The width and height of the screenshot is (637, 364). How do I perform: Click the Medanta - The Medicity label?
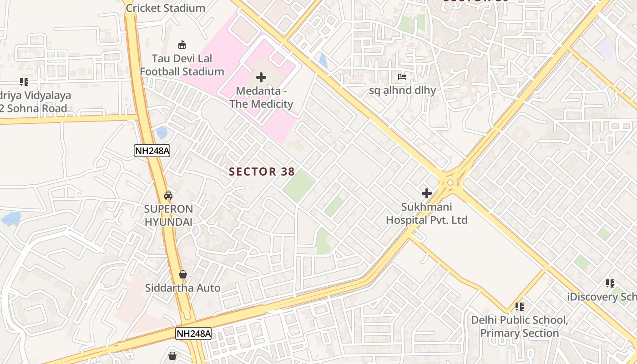(x=261, y=97)
